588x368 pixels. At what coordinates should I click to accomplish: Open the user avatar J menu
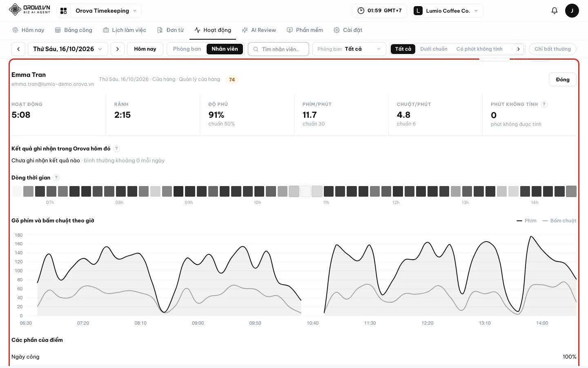(572, 11)
